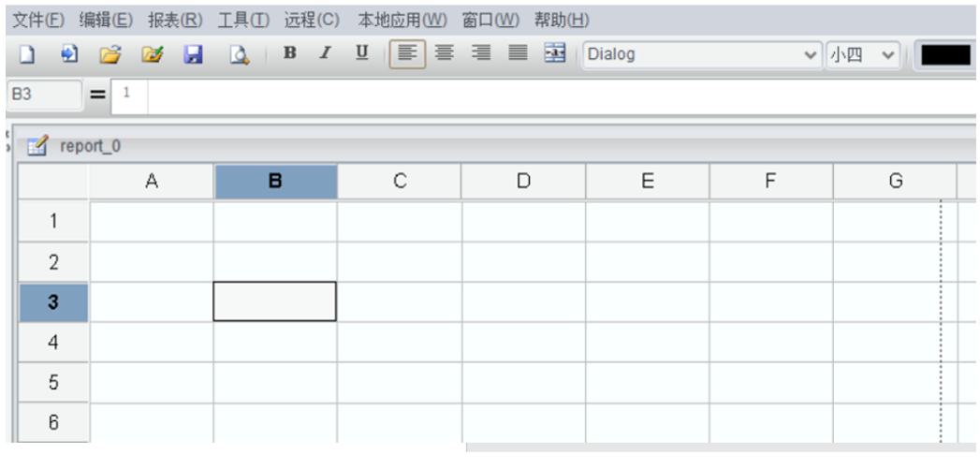Open the 文件(F) menu

(38, 20)
